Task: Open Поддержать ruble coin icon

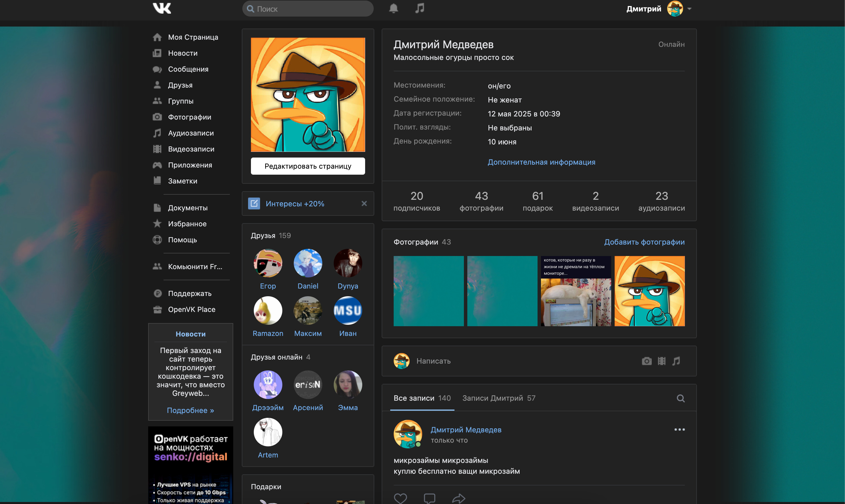Action: tap(157, 293)
